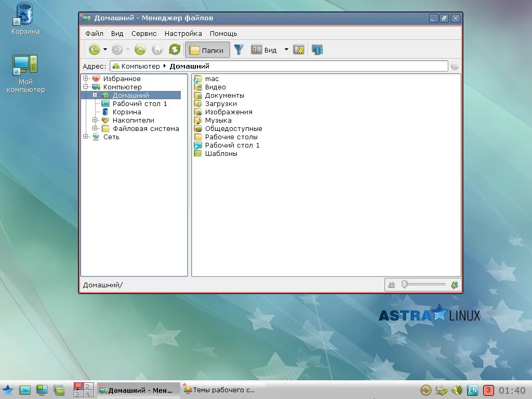Switch to virtual desktop 2 in pager
Image resolution: width=532 pixels, height=399 pixels.
point(88,387)
